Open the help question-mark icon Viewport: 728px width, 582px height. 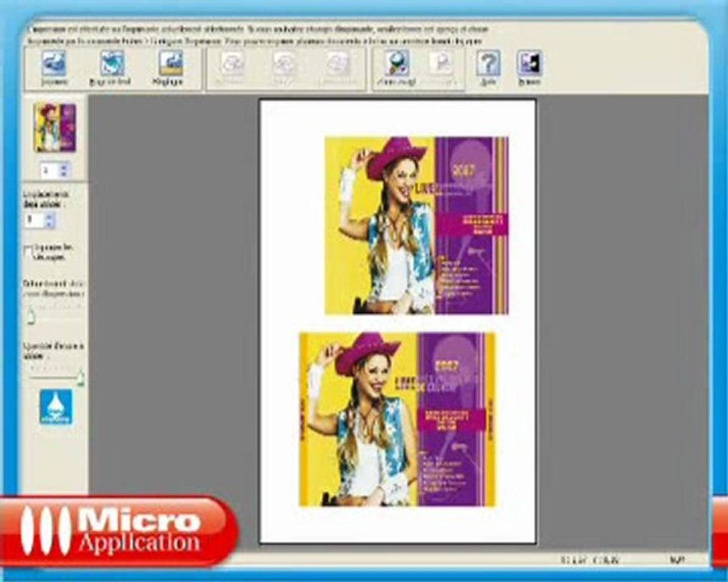tap(488, 64)
